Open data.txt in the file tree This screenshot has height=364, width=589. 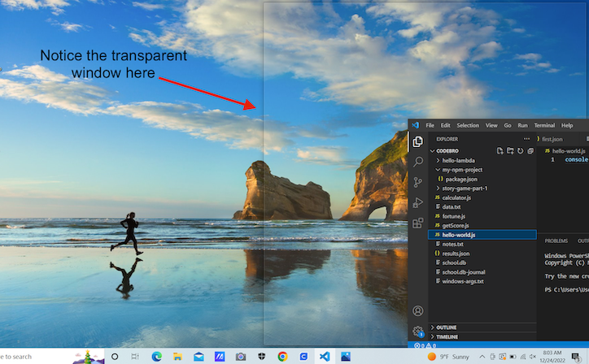(482, 206)
